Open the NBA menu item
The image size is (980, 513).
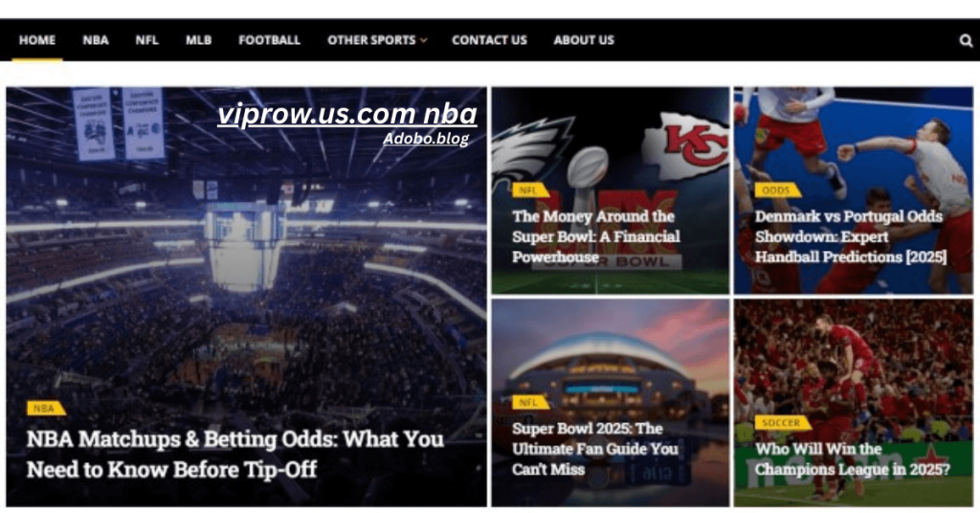point(96,40)
